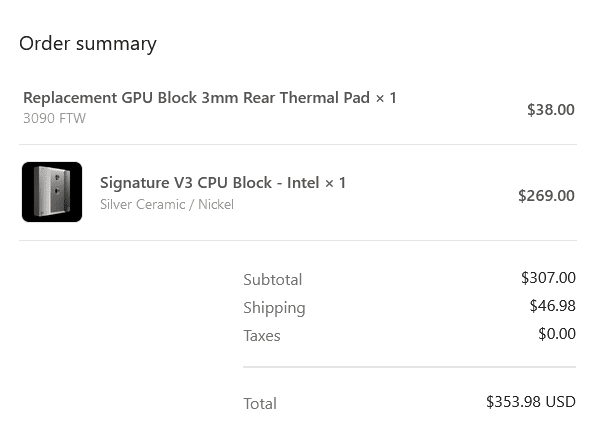
Task: Click the $307.00 subtotal amount
Action: coord(548,278)
